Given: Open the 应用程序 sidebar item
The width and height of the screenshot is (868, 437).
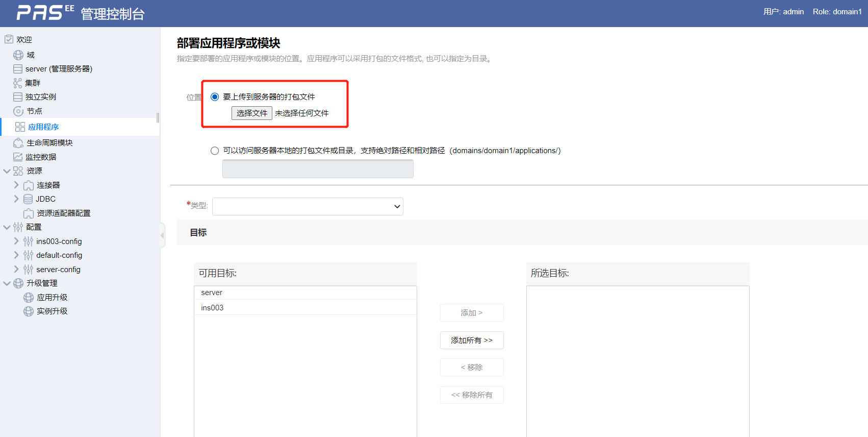Looking at the screenshot, I should pyautogui.click(x=43, y=127).
